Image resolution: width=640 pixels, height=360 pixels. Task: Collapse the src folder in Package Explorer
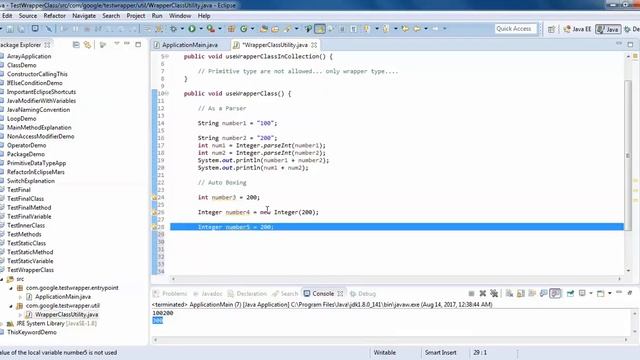pyautogui.click(x=2, y=279)
